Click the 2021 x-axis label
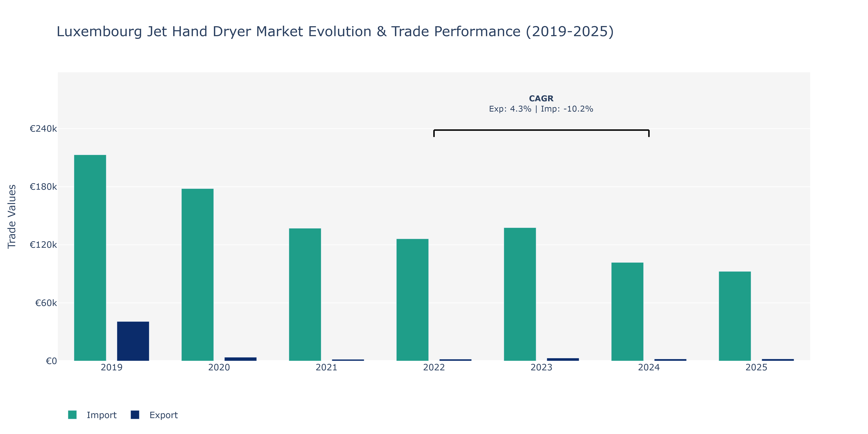Image resolution: width=868 pixels, height=434 pixels. (327, 367)
